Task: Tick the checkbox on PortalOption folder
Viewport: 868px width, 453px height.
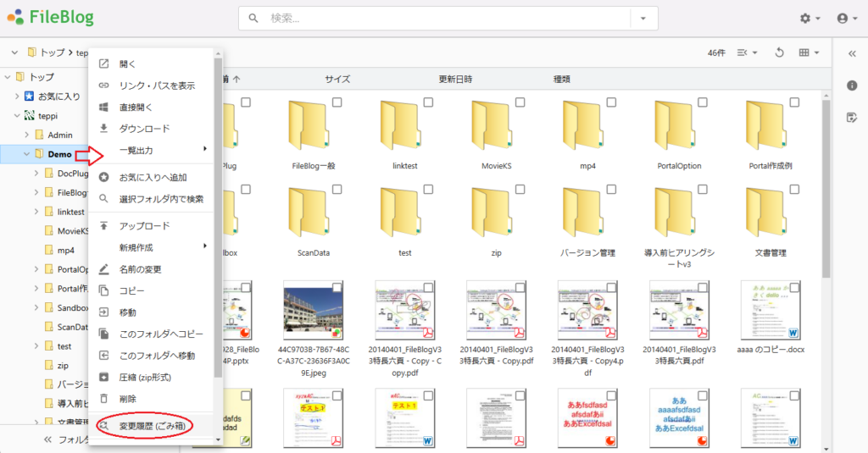Action: pos(703,102)
